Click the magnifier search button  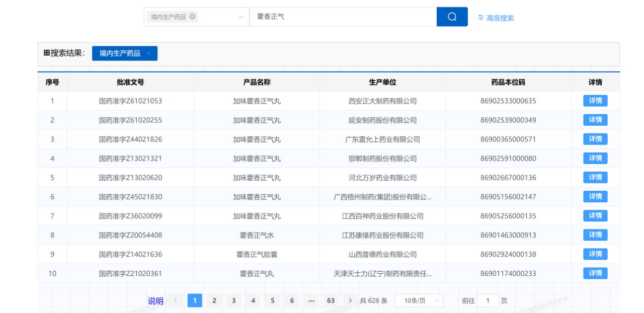click(x=452, y=17)
